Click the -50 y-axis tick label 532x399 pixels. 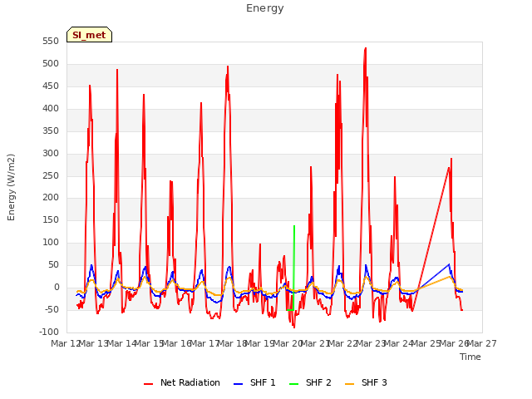point(52,309)
